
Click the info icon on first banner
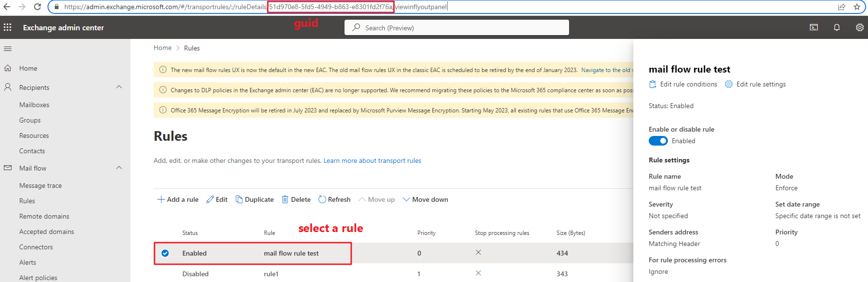click(x=163, y=70)
